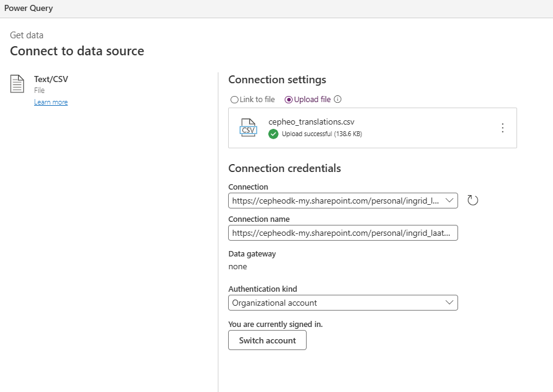
Task: Click the CSV file icon of uploaded file
Action: point(248,128)
